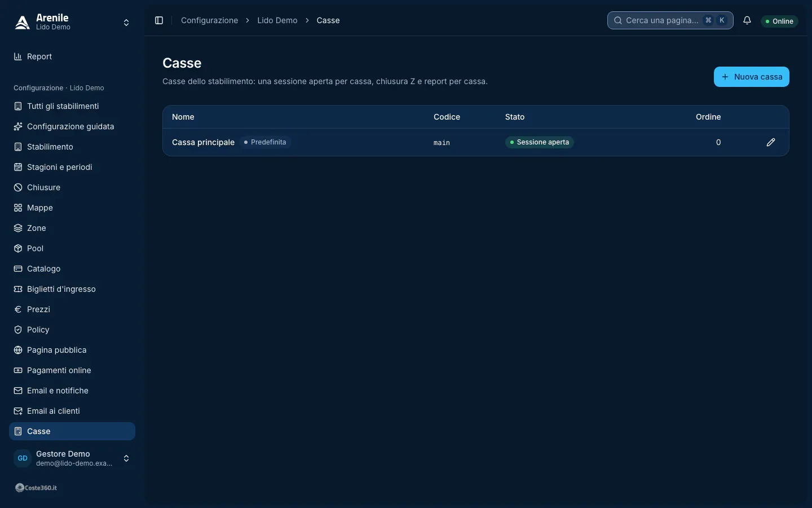Select the Casse sidebar item

[72, 431]
